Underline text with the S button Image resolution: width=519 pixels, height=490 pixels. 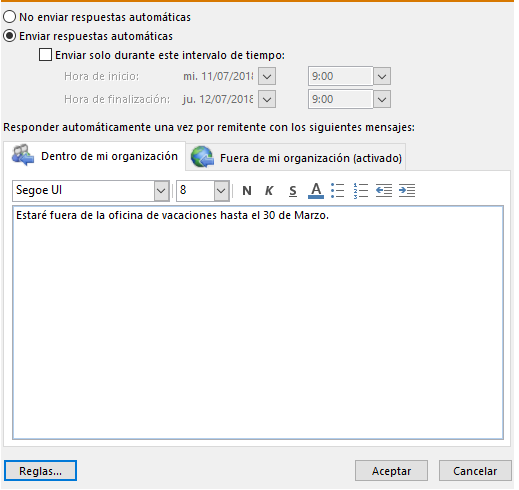293,191
